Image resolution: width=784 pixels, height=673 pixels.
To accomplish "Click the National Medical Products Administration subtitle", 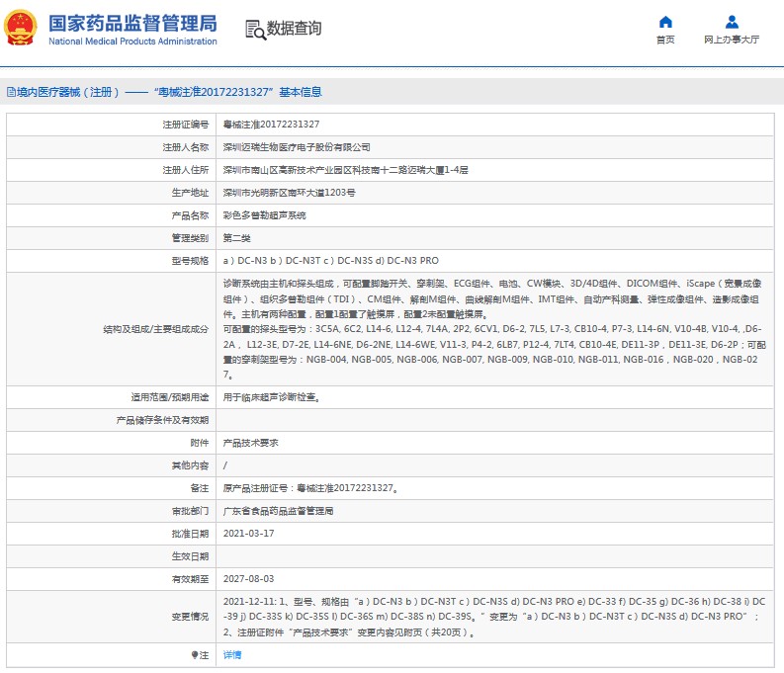I will click(132, 42).
